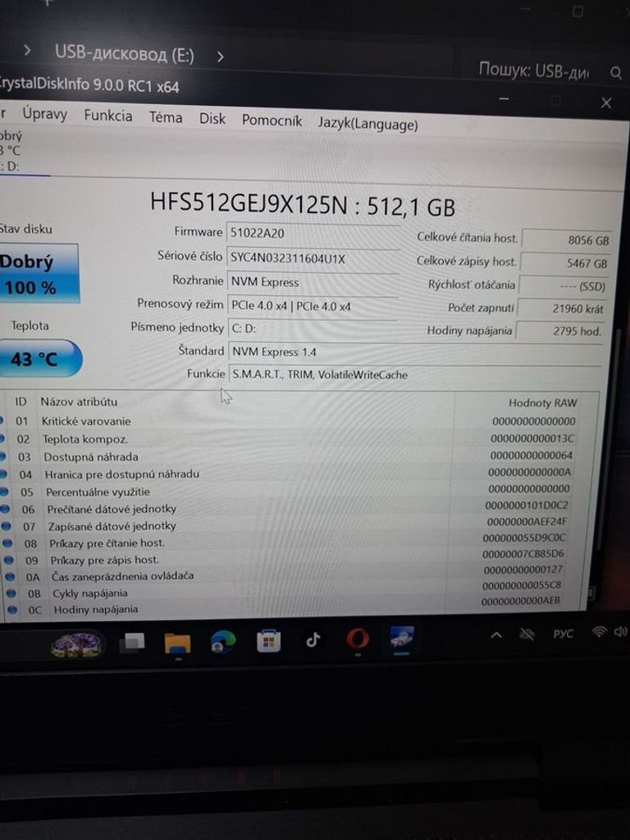Click the blue status dot for Prečítané dátové jednotky

4,509
